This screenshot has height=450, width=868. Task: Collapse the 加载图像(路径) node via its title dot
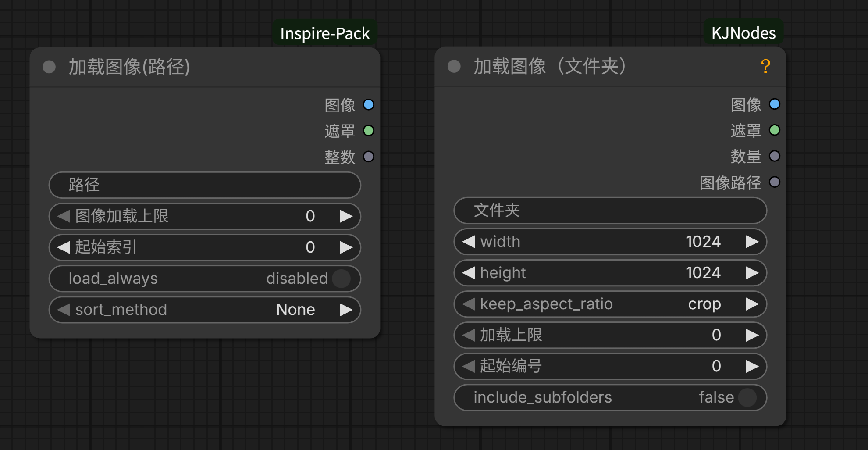pos(49,67)
